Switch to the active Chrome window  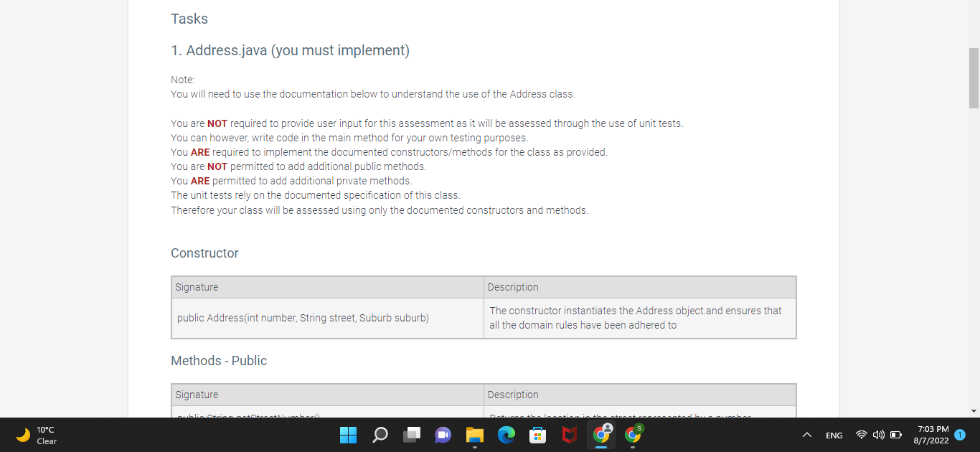(601, 434)
